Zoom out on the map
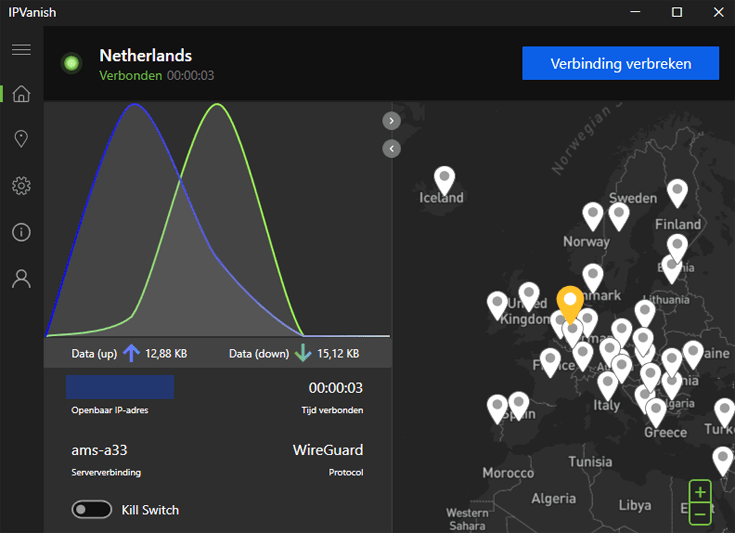 tap(700, 514)
